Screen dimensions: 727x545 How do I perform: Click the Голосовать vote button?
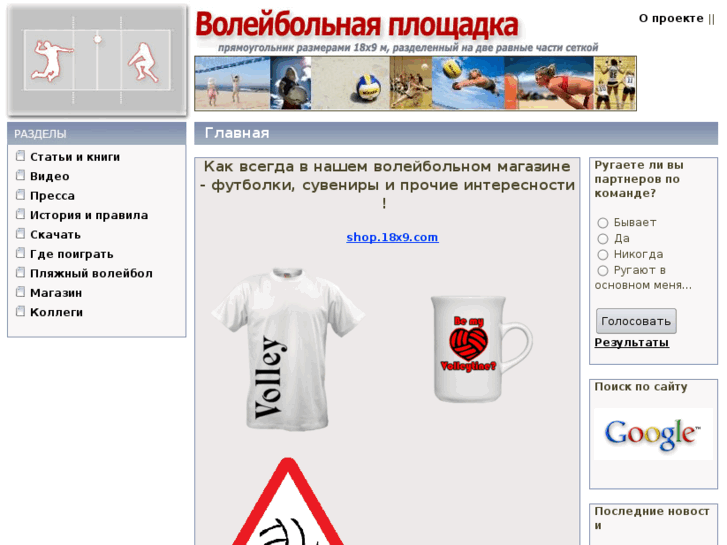(636, 321)
